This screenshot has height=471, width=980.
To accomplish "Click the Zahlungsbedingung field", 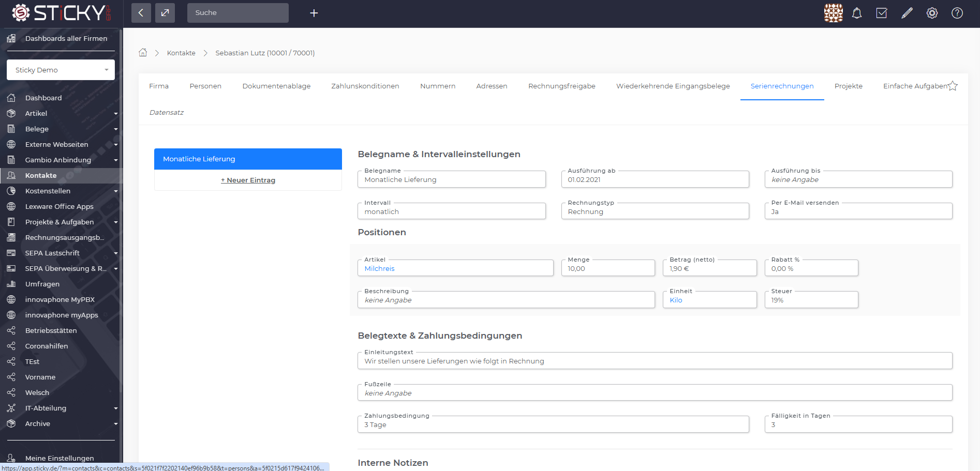I will coord(553,424).
